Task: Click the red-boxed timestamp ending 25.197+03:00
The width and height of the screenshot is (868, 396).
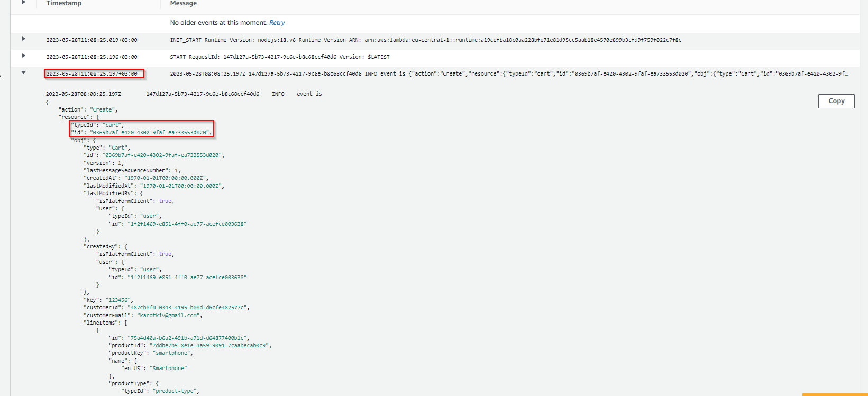Action: click(92, 74)
